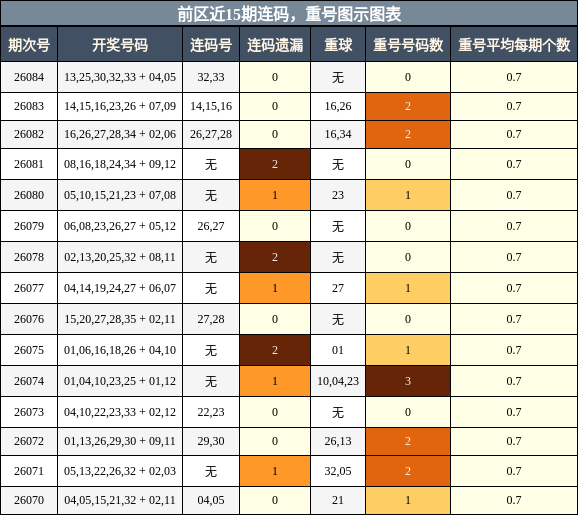Select the 连码号 column header
The width and height of the screenshot is (578, 515).
pos(211,45)
